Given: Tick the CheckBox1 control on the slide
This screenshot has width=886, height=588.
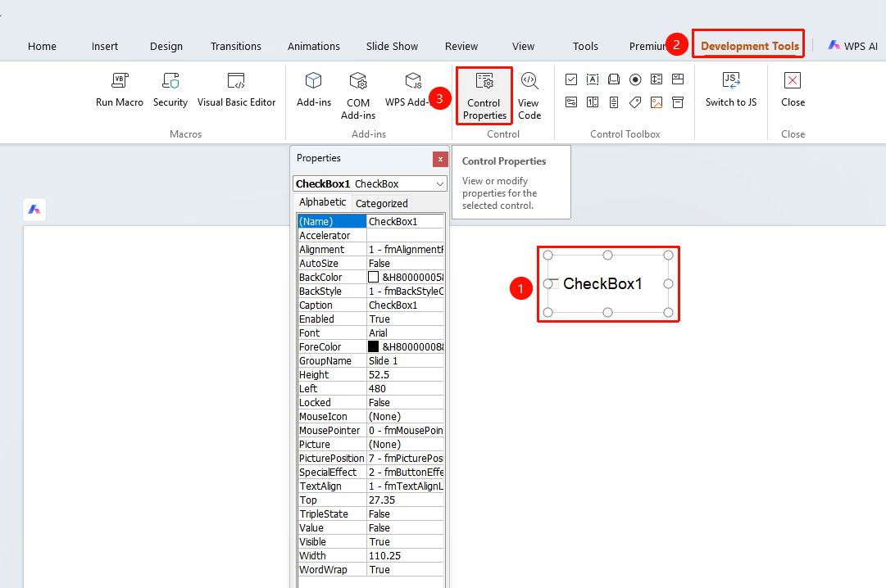Looking at the screenshot, I should tap(554, 283).
